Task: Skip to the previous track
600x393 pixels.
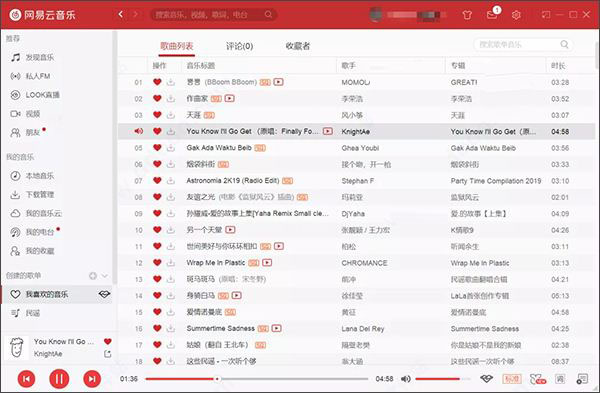Action: coord(26,379)
